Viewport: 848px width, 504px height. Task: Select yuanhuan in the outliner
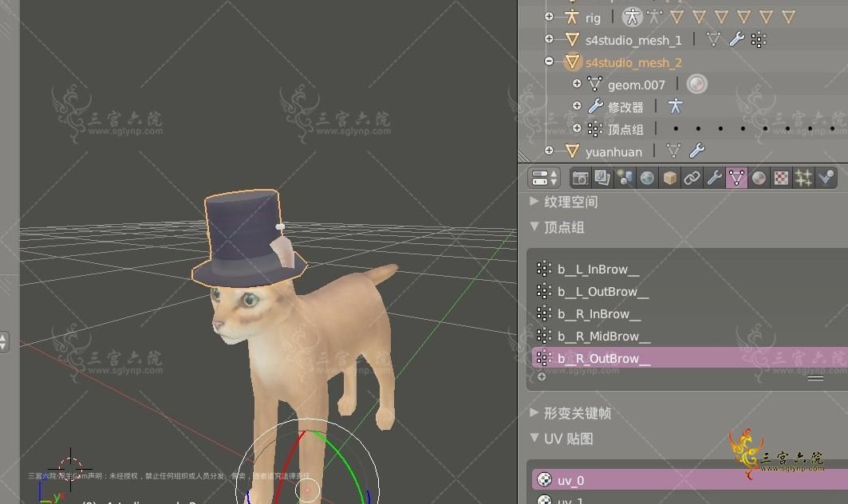613,152
